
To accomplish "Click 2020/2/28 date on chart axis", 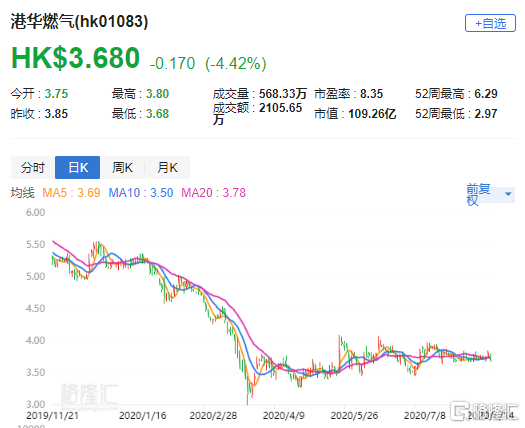I will 213,416.
